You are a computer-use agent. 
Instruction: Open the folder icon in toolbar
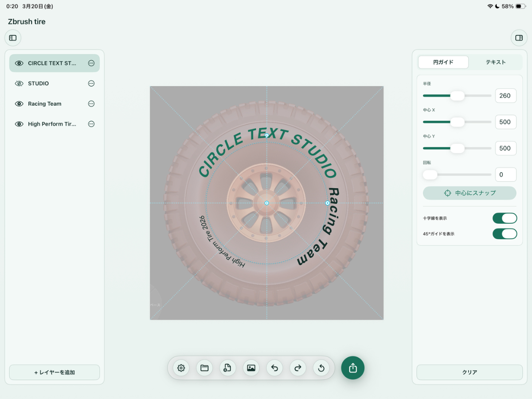[x=204, y=368]
